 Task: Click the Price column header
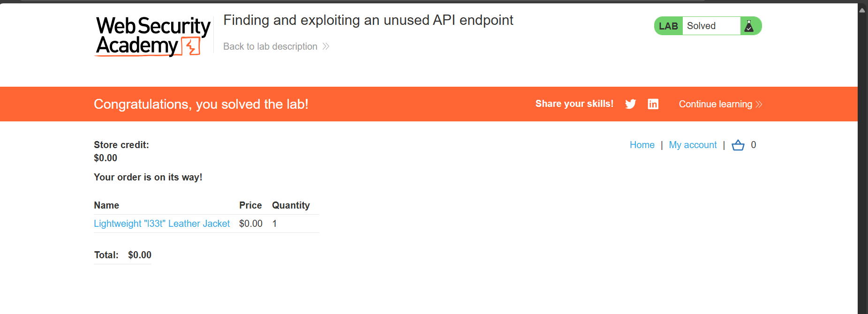(250, 205)
